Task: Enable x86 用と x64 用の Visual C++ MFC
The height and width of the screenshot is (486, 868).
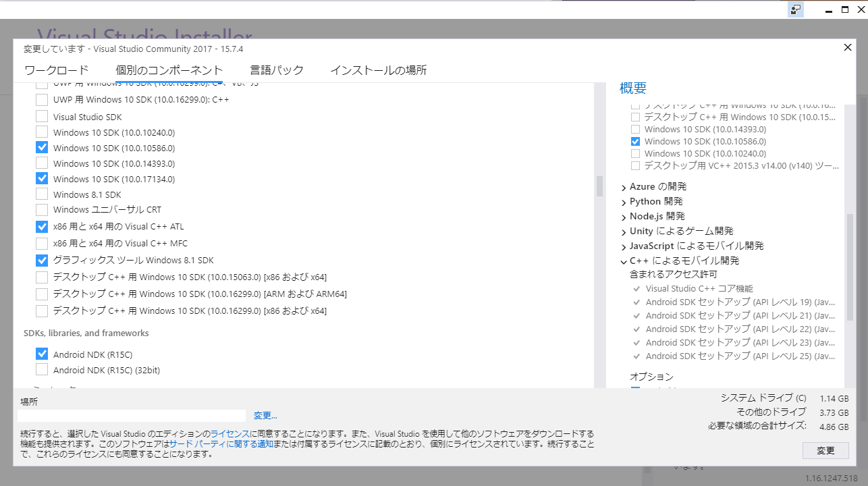Action: 42,243
